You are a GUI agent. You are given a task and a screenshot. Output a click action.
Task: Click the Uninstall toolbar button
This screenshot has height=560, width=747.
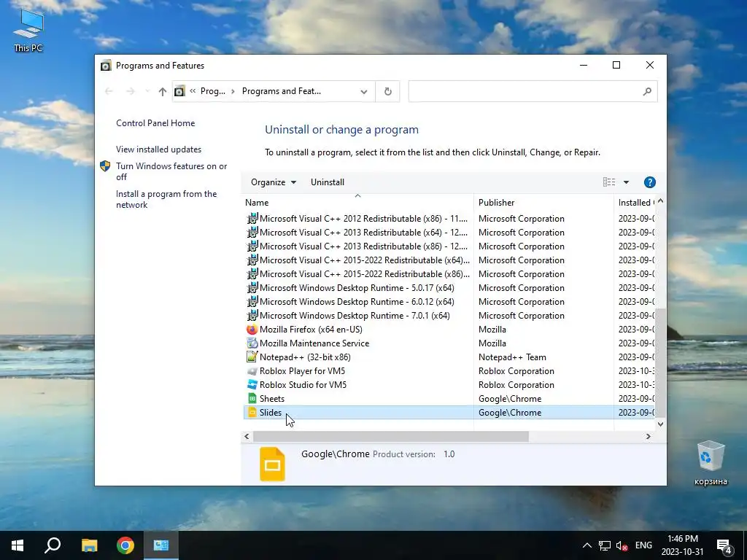coord(328,182)
